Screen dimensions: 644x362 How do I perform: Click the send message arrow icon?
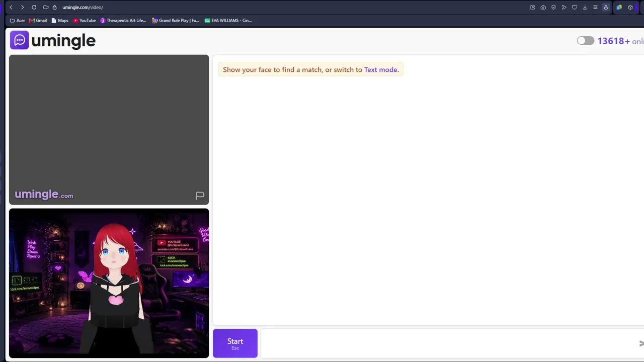pos(641,343)
